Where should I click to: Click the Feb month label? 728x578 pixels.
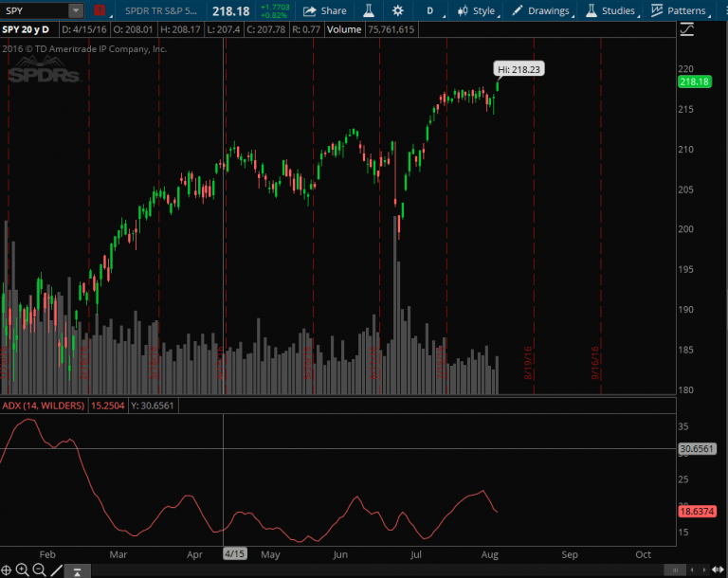(x=47, y=554)
